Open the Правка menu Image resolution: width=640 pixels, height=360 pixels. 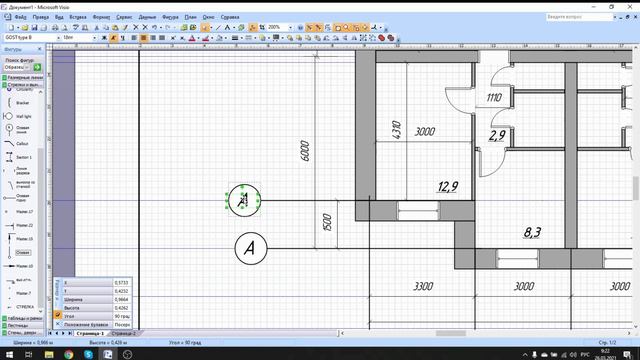pos(40,17)
